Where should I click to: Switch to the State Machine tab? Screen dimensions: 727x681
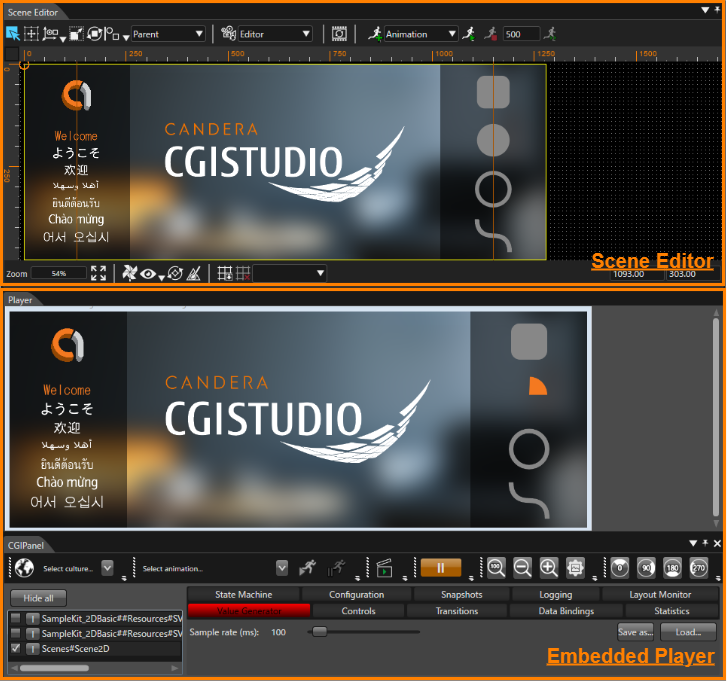tap(243, 594)
